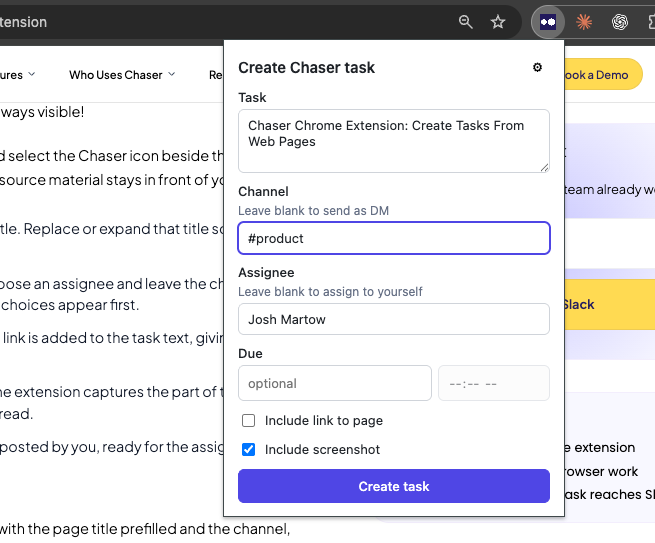This screenshot has width=655, height=543.
Task: Click the Create task button
Action: [394, 486]
